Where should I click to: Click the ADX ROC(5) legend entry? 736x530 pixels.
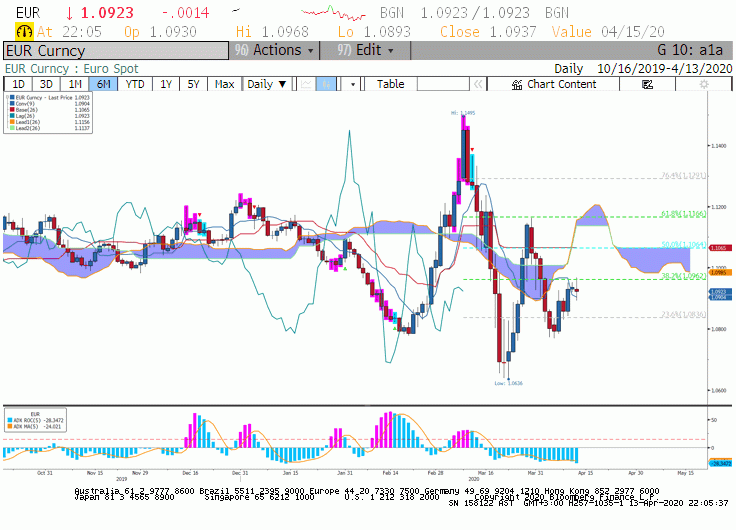(35, 420)
